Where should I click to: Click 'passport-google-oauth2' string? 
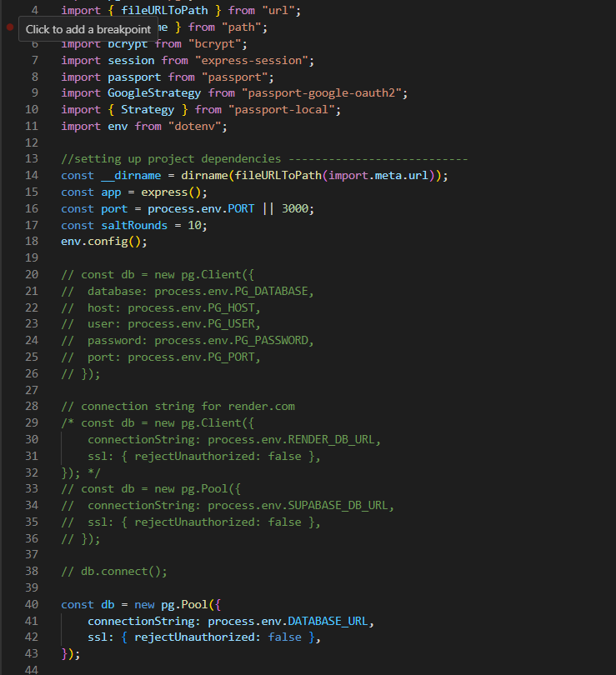(x=322, y=93)
